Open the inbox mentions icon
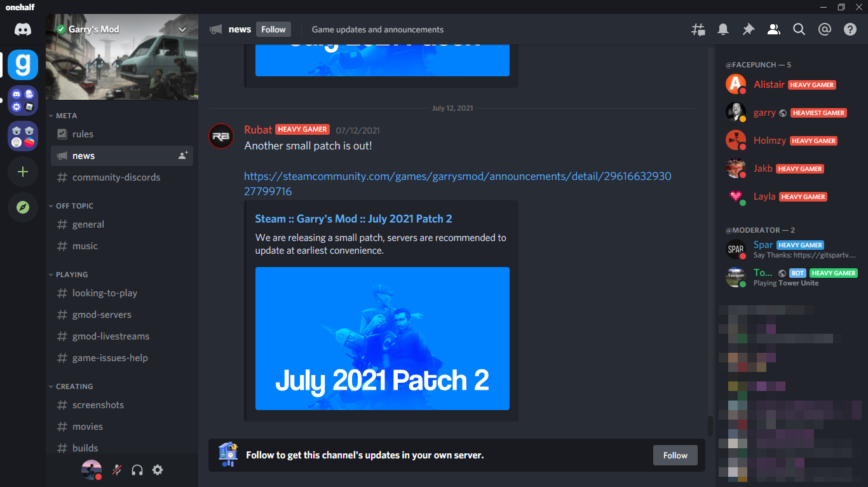 [x=825, y=29]
